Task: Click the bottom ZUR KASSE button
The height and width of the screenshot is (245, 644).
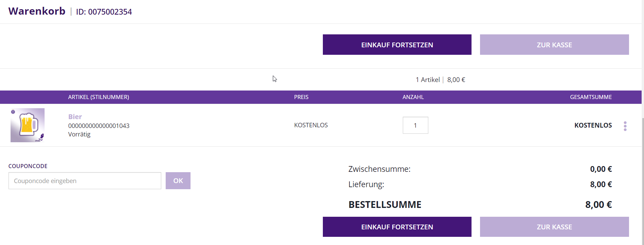Action: [x=554, y=227]
